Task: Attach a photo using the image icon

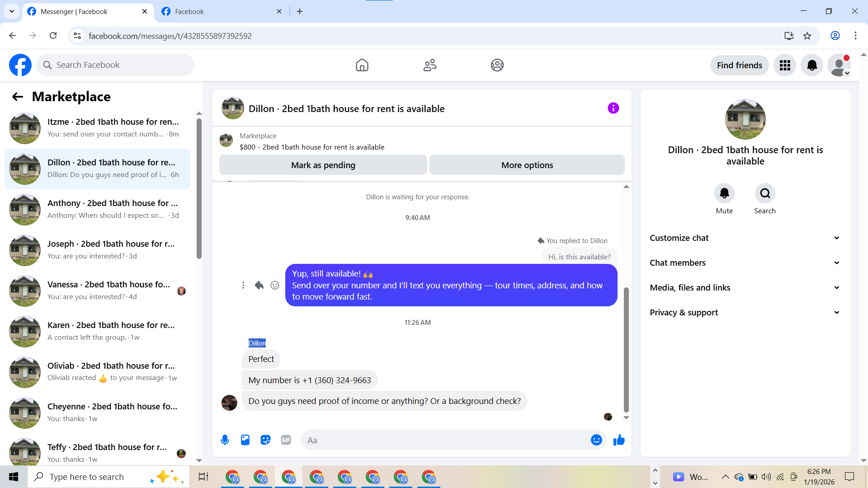Action: [245, 440]
